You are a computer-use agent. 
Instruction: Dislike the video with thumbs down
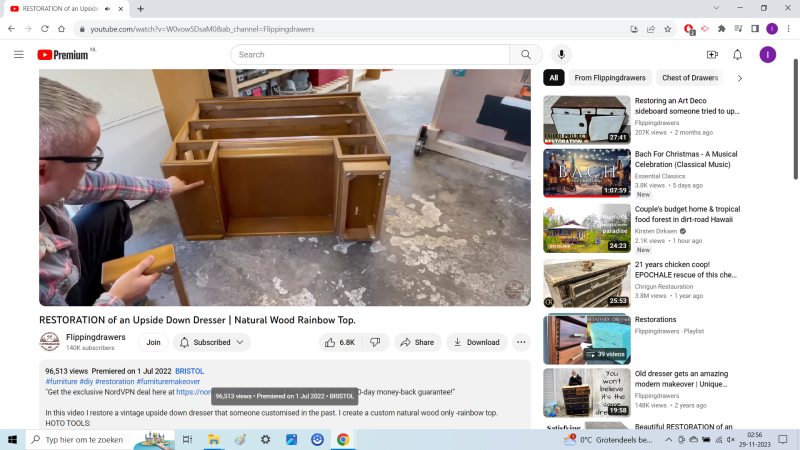click(376, 342)
